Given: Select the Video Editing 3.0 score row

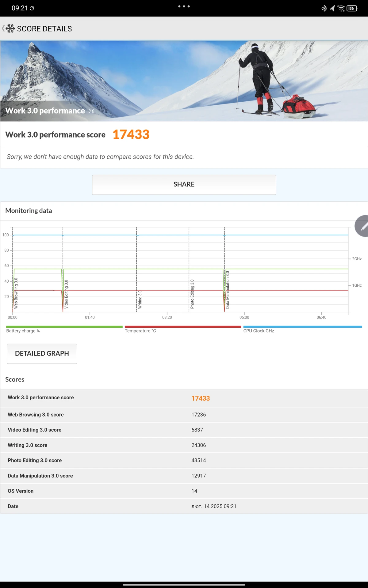Looking at the screenshot, I should click(184, 430).
